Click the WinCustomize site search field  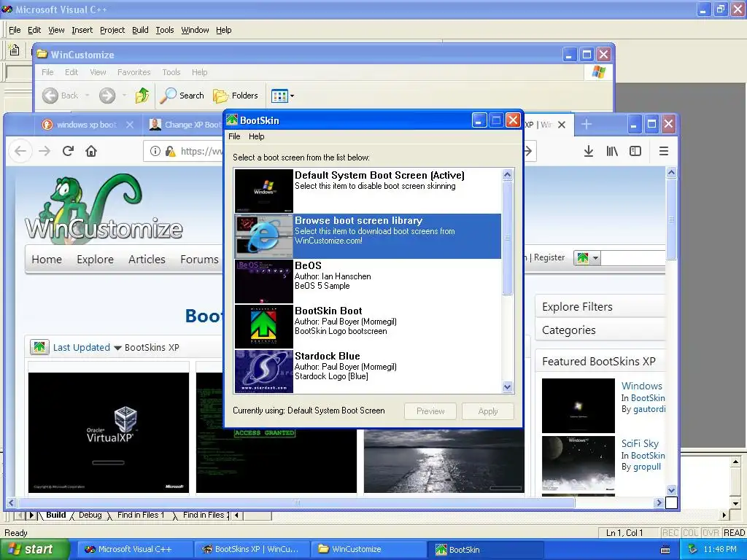(x=632, y=258)
